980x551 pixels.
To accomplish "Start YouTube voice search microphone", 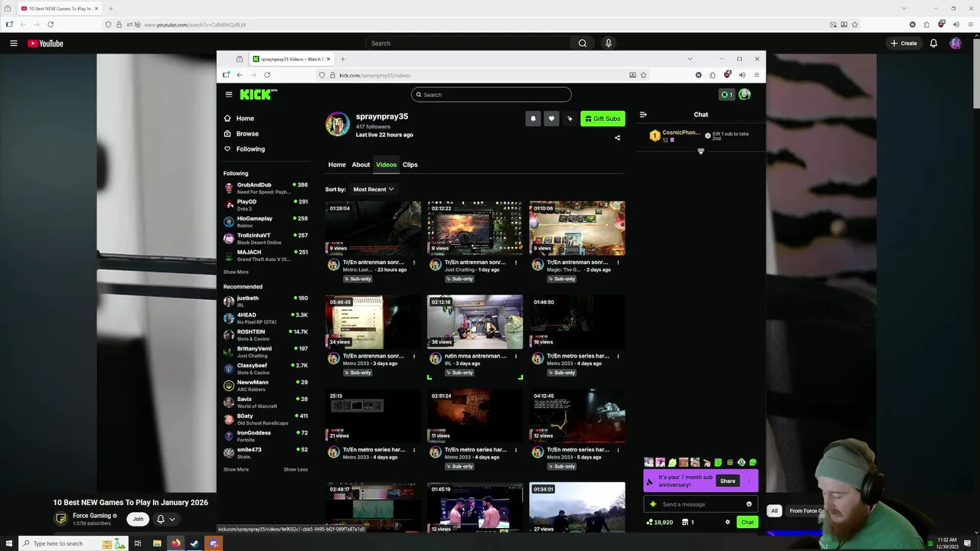I will [x=609, y=44].
